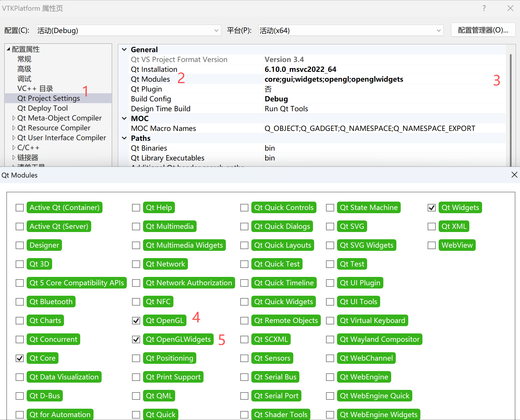Open the configuration (Debug) dropdown
The image size is (520, 420).
click(x=129, y=30)
